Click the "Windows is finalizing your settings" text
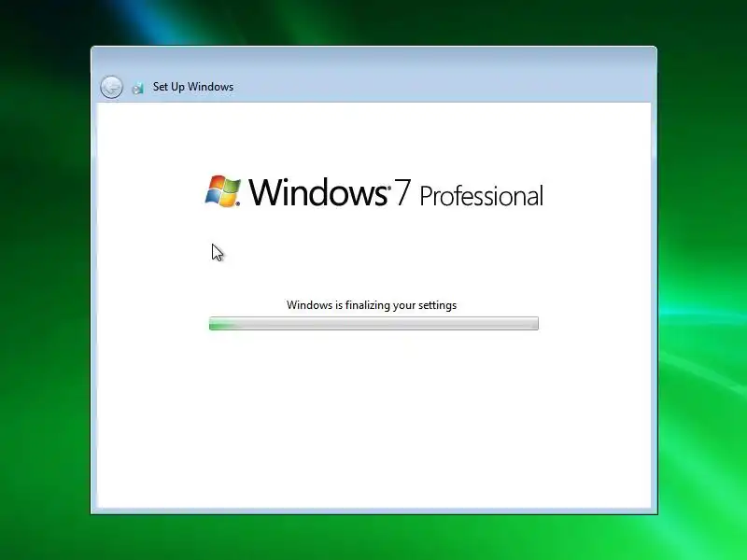747x560 pixels. click(372, 305)
